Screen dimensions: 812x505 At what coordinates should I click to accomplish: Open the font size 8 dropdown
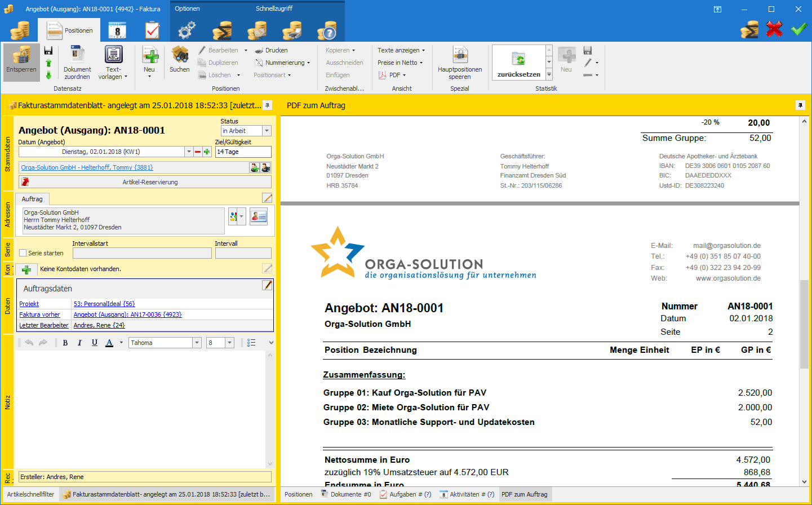tap(229, 343)
